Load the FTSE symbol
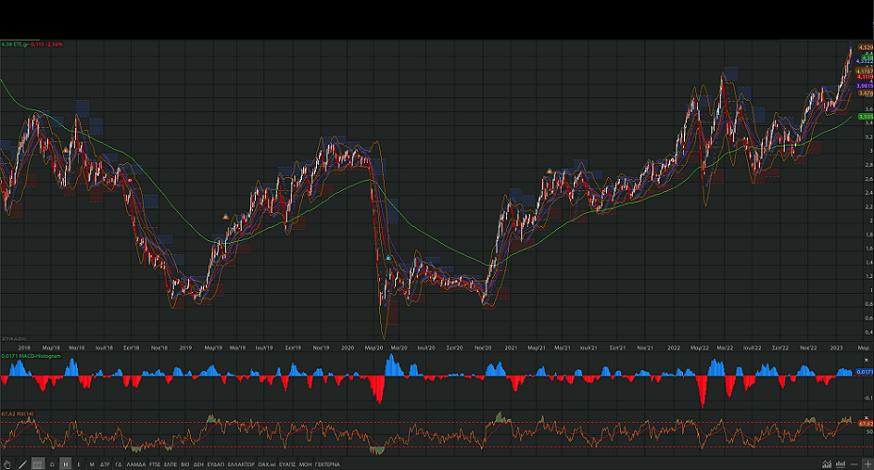874x470 pixels. click(155, 464)
